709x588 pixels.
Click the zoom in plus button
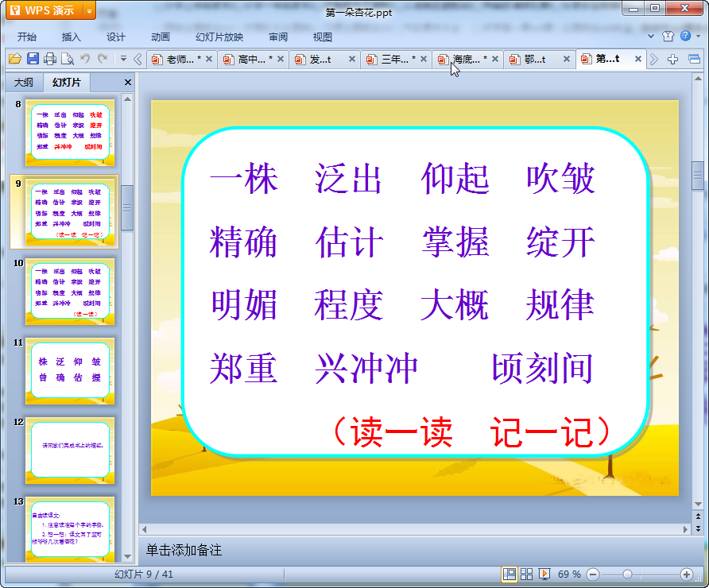(687, 574)
